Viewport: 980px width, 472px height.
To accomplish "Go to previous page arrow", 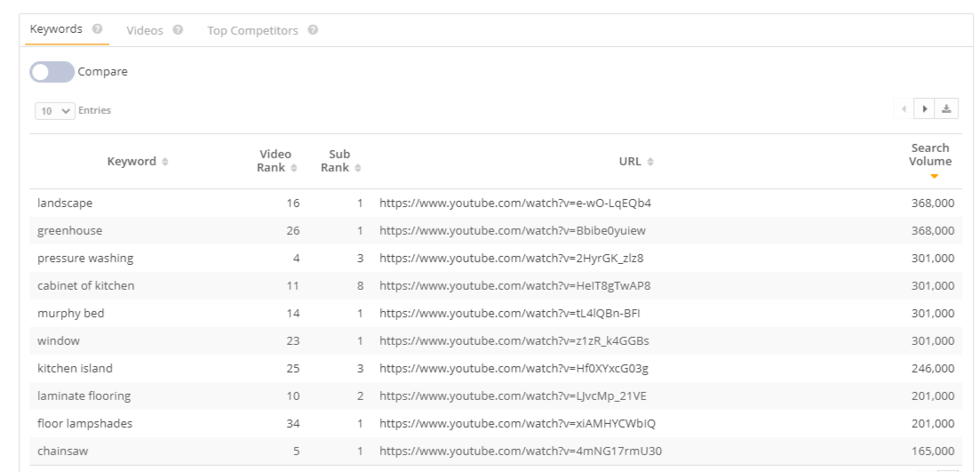I will tap(903, 108).
